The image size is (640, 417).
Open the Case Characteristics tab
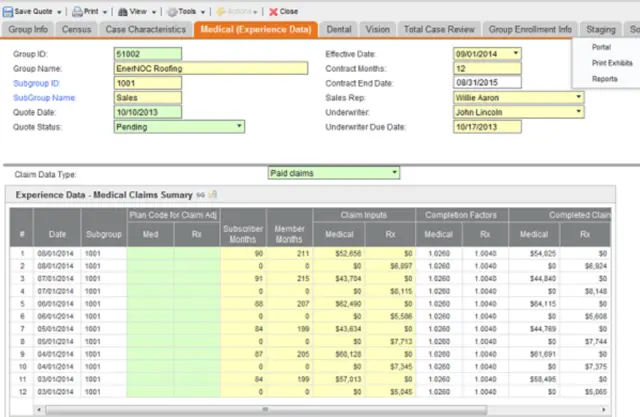click(x=146, y=29)
